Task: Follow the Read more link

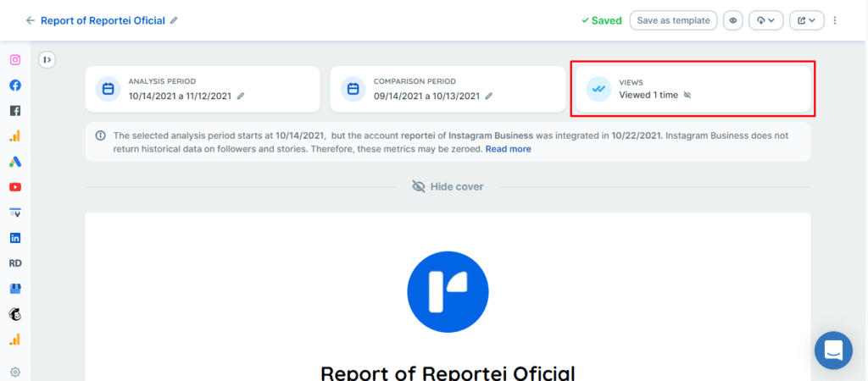Action: click(x=509, y=149)
